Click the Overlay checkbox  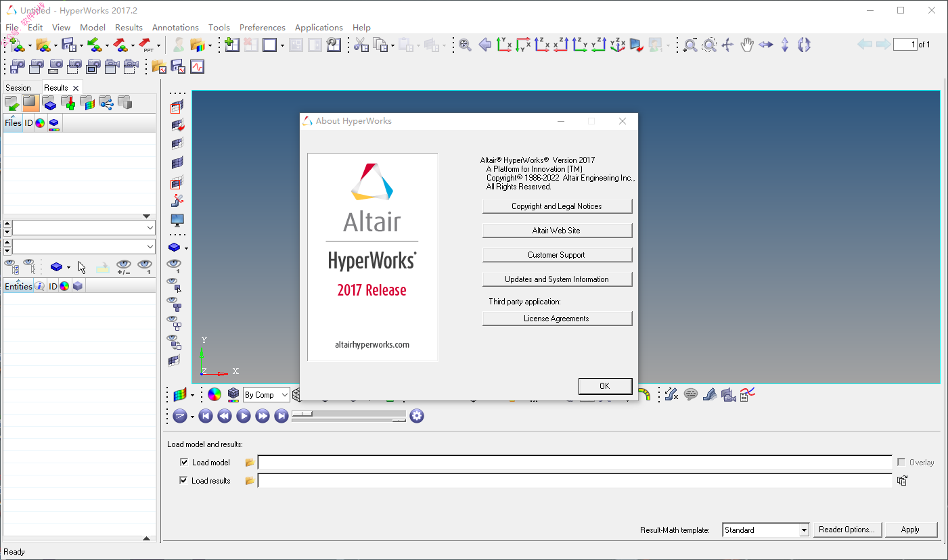pyautogui.click(x=901, y=463)
